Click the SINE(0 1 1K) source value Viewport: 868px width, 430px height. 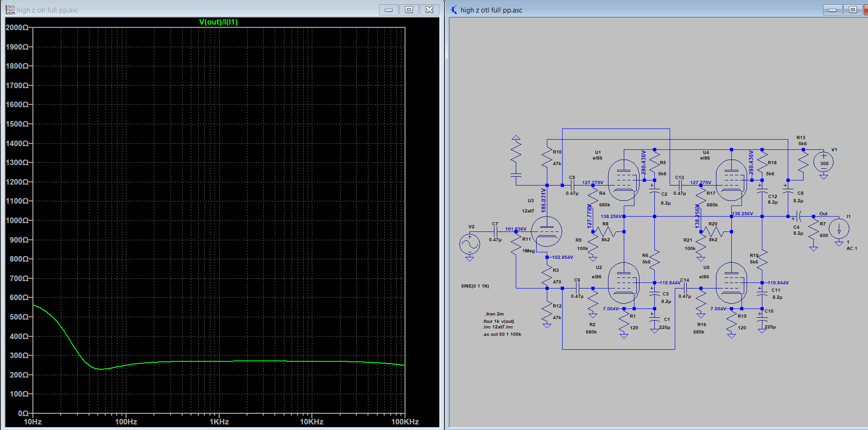pyautogui.click(x=475, y=286)
